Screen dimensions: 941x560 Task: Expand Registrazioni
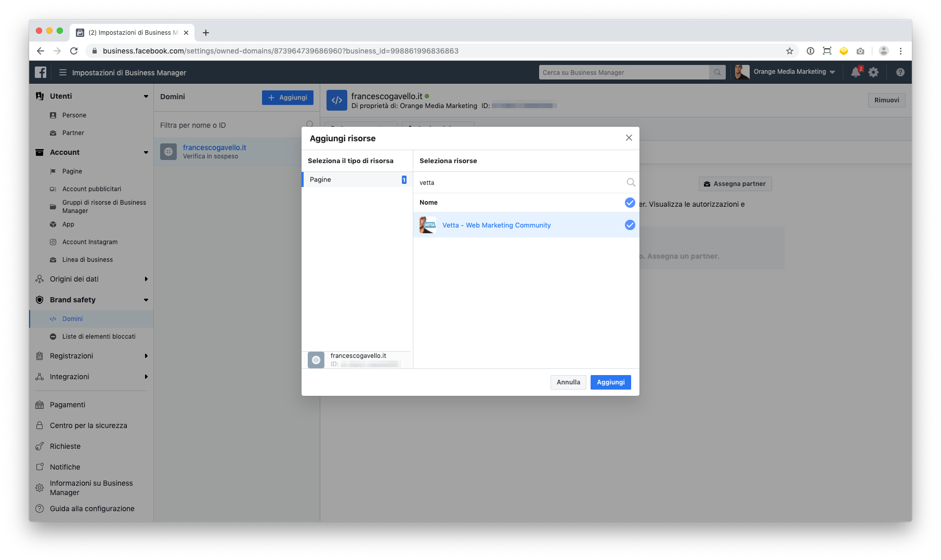146,356
